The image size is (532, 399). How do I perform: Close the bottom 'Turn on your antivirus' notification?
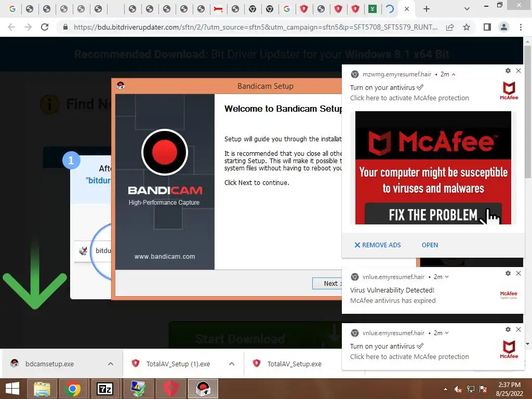click(518, 329)
